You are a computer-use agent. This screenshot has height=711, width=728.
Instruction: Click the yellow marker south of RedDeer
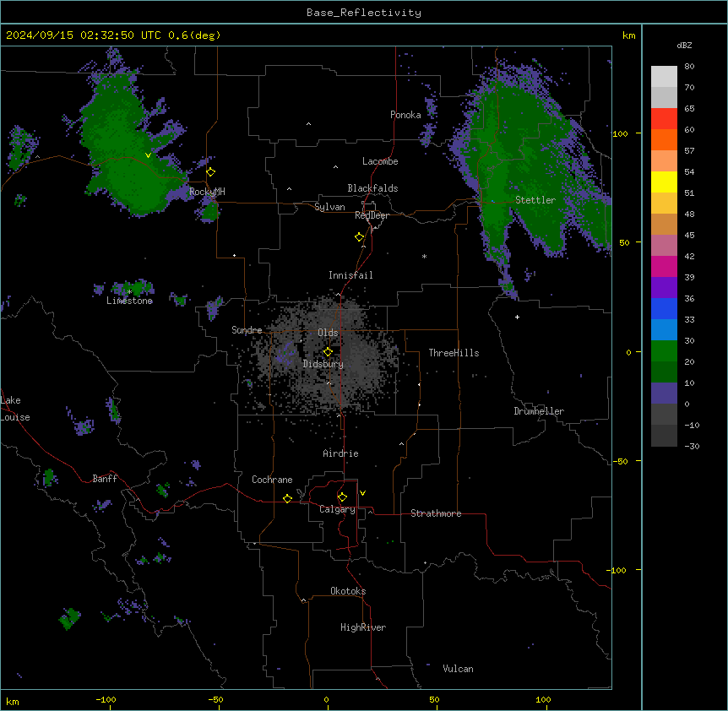tap(360, 237)
